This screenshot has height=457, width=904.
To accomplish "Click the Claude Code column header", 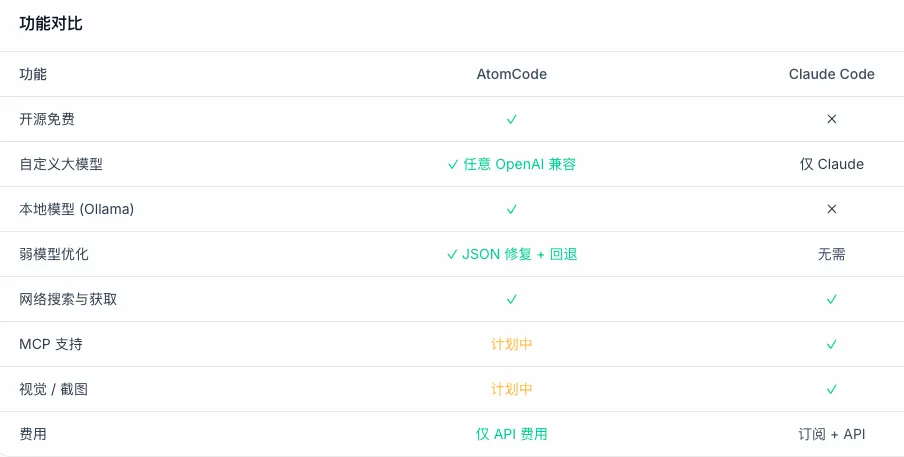I will (x=831, y=74).
